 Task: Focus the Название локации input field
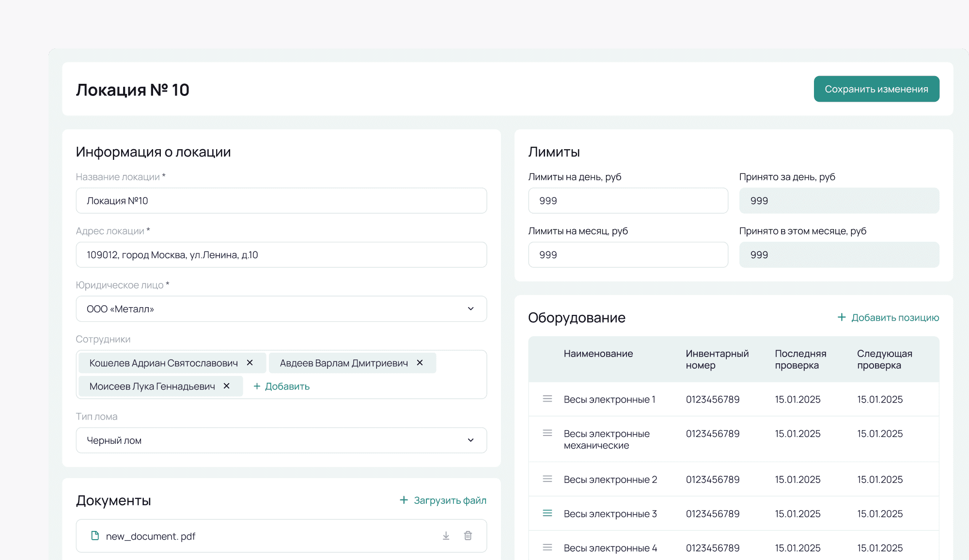281,201
